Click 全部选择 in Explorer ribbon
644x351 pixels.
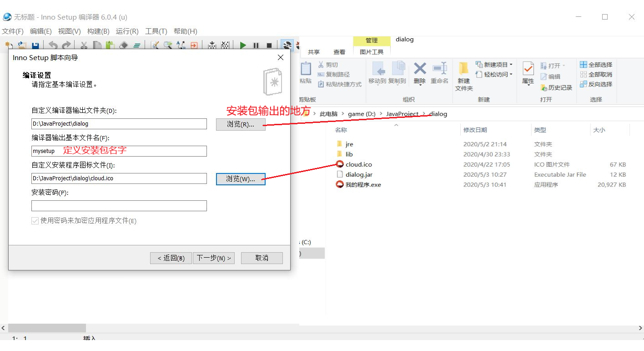596,65
